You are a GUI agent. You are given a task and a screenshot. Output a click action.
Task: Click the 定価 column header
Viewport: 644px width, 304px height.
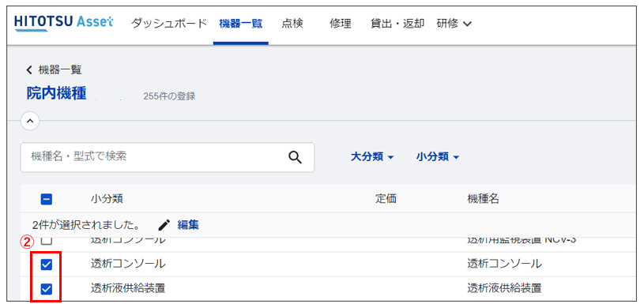point(386,200)
